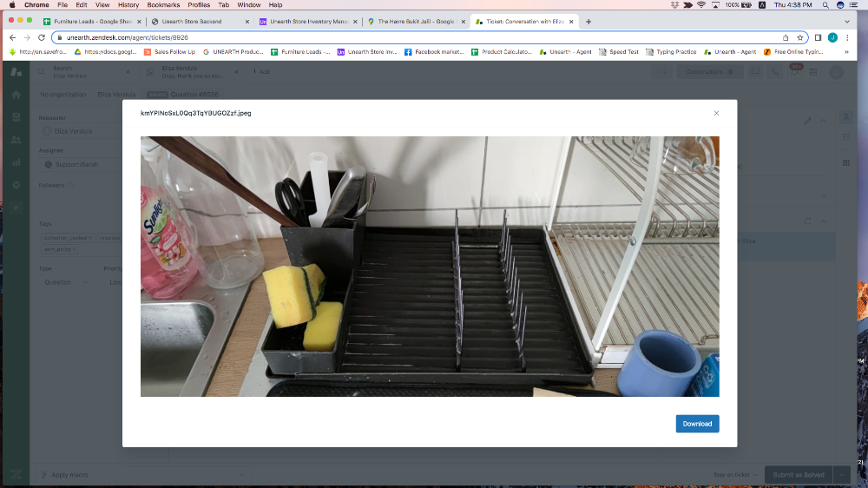The image size is (868, 488).
Task: Open the Edit menu
Action: (82, 5)
